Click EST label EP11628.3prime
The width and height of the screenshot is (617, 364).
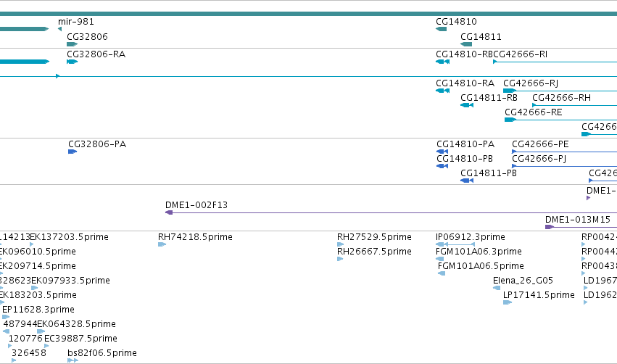coord(38,310)
